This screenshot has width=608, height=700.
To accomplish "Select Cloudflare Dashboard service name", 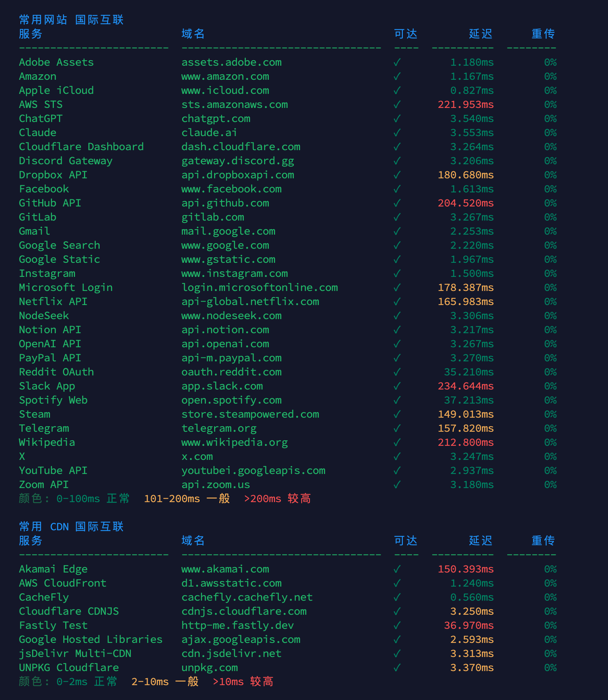I will [81, 147].
